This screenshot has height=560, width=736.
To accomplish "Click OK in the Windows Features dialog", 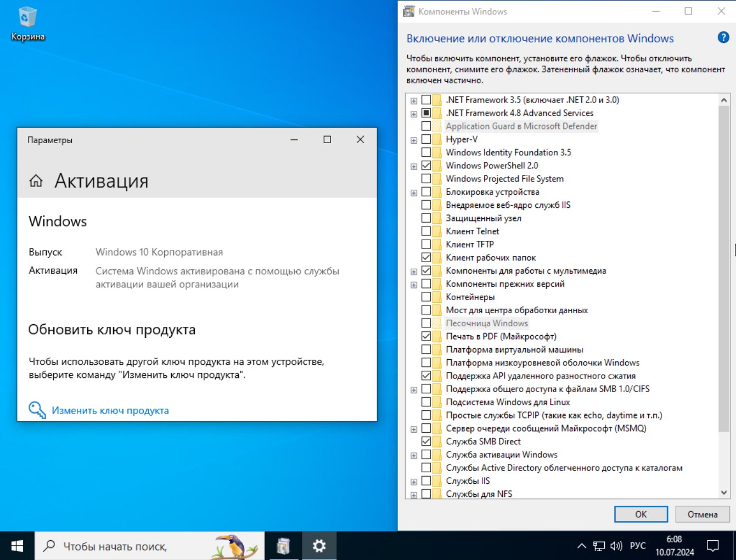I will pos(641,514).
